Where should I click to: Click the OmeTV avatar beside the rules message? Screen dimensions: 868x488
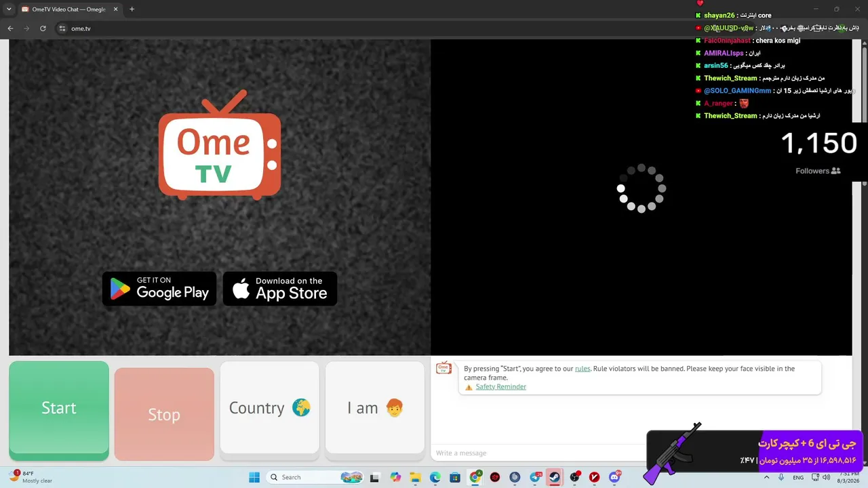point(443,368)
